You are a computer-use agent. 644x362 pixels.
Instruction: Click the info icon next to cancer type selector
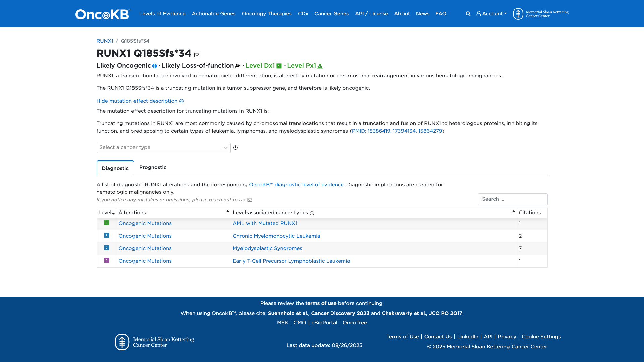click(235, 148)
